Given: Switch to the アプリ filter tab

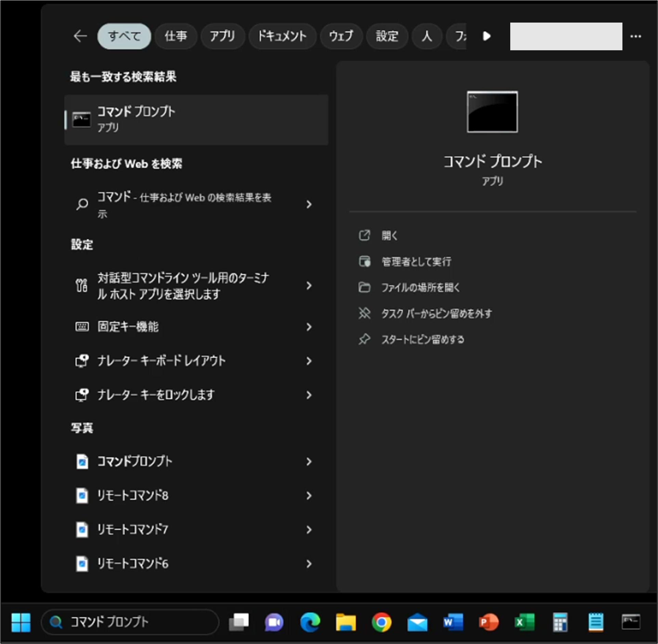Looking at the screenshot, I should tap(222, 36).
